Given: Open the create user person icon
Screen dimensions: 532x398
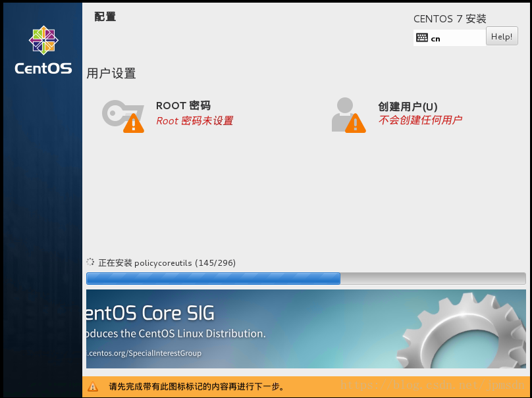Looking at the screenshot, I should 348,115.
